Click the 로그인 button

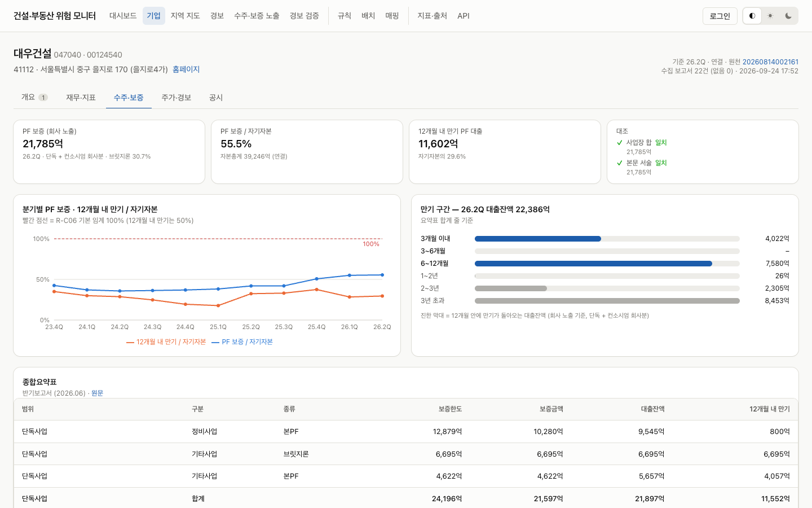coord(720,16)
